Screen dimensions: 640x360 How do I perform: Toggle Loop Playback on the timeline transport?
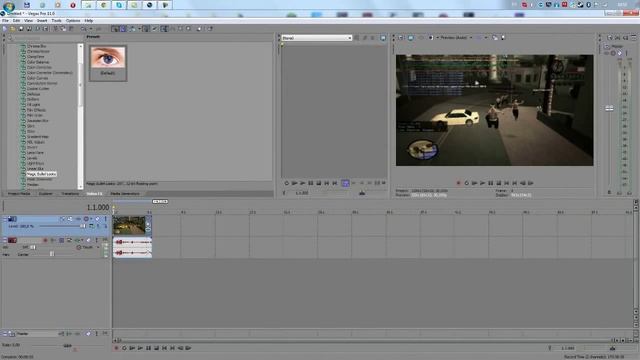point(124,348)
